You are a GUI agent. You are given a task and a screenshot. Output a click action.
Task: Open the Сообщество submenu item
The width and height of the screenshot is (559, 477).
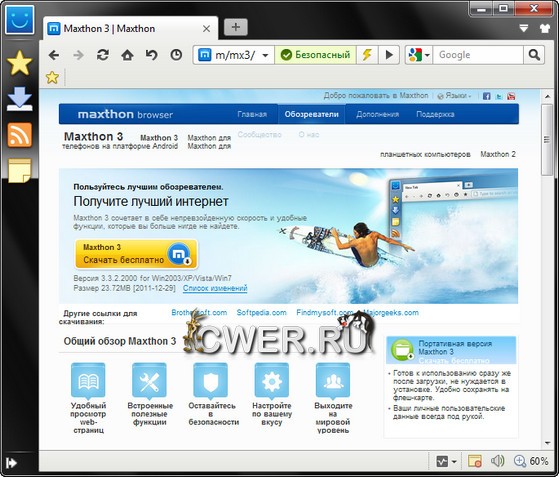point(260,135)
